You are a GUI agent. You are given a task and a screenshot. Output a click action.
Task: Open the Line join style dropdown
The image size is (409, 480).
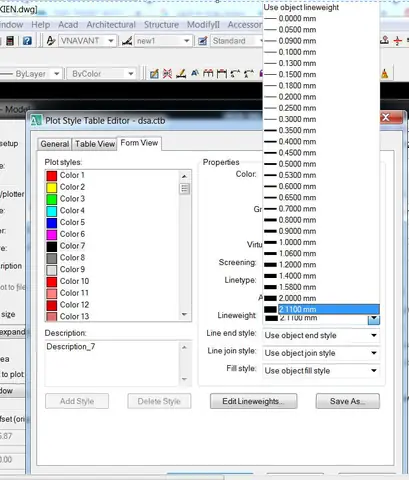(321, 353)
